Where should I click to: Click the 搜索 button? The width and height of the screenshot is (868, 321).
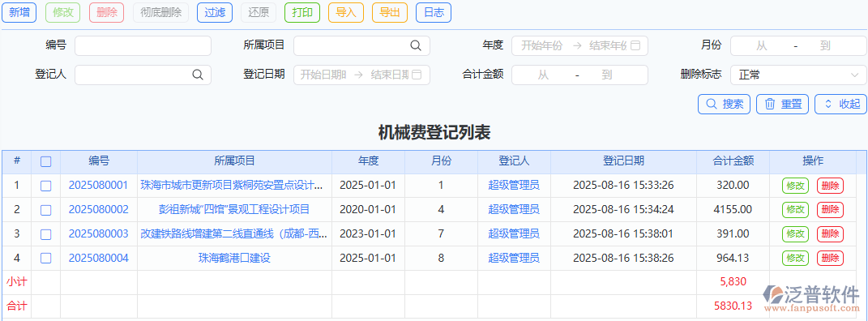pos(724,104)
